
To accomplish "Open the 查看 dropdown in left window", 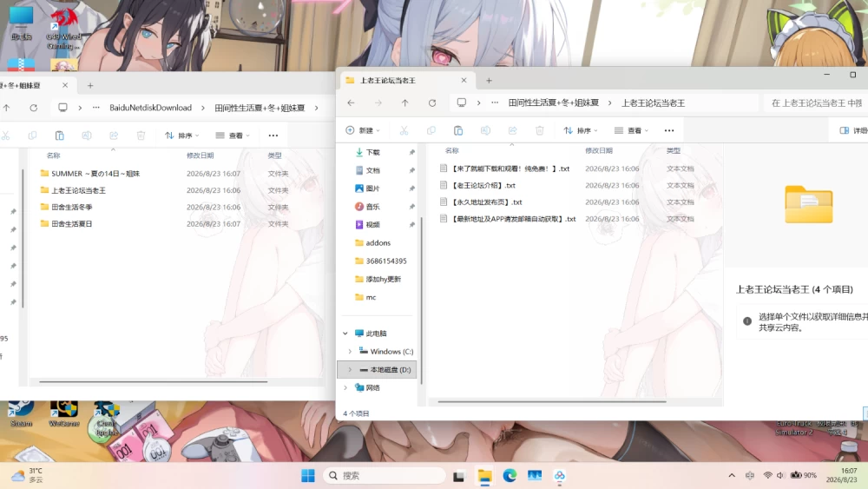I will pyautogui.click(x=233, y=135).
